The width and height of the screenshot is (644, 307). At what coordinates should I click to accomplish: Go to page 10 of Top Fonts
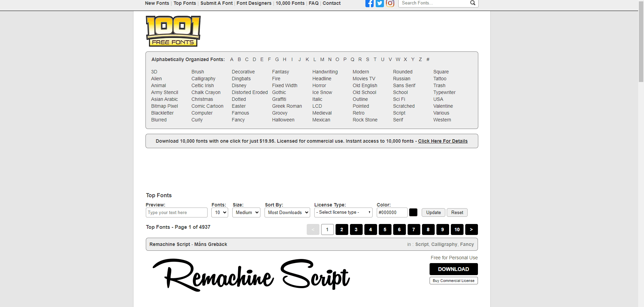coord(457,229)
